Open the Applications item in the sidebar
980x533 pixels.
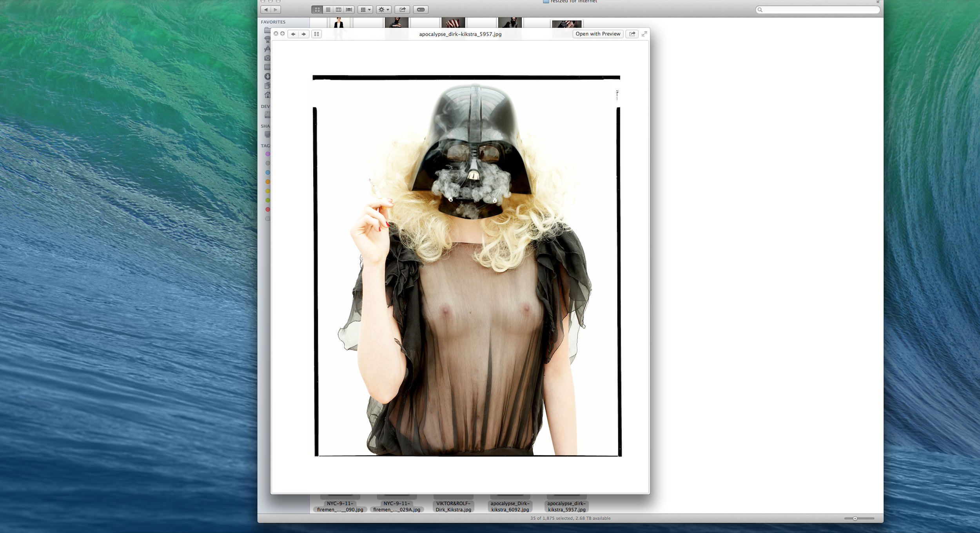click(x=267, y=47)
